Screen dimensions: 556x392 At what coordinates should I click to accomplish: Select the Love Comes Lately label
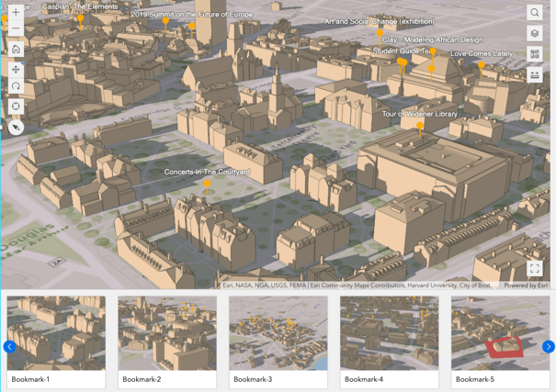tap(482, 53)
